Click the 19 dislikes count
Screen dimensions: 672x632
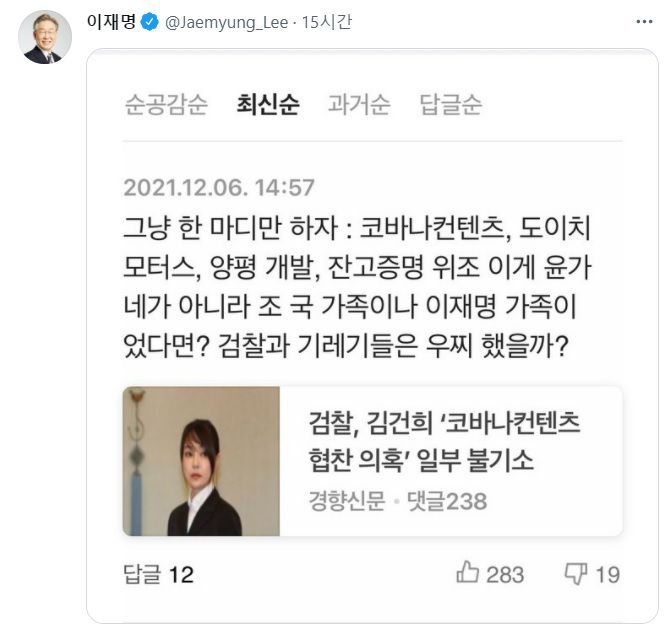click(608, 575)
